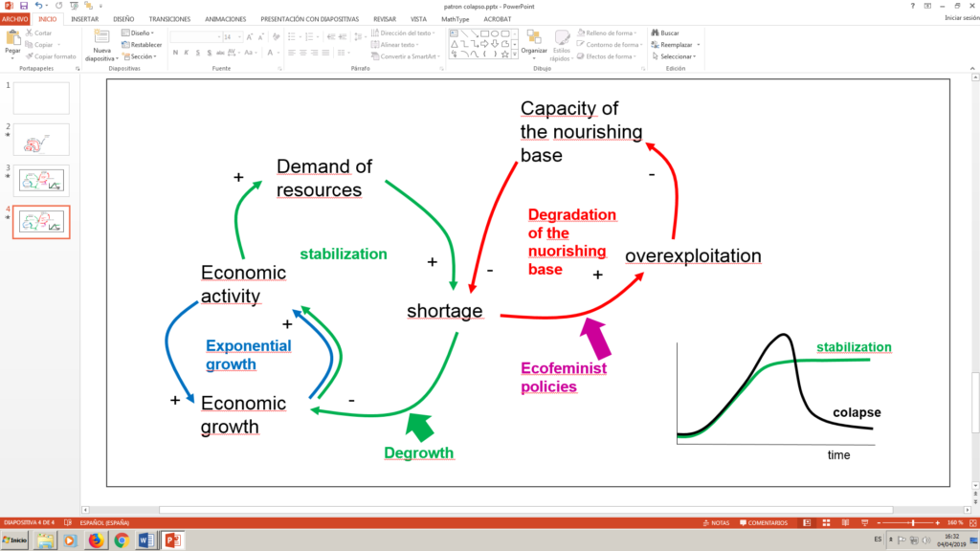Image resolution: width=980 pixels, height=551 pixels.
Task: Click the Nueva diapositiva icon
Action: click(x=100, y=39)
